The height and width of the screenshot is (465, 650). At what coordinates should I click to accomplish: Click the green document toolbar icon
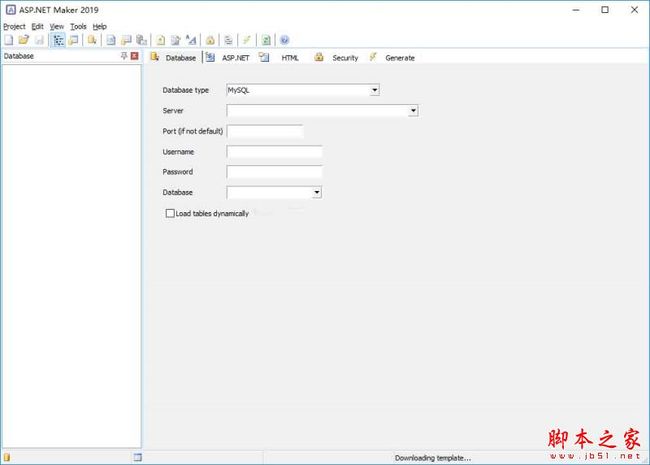tap(266, 40)
